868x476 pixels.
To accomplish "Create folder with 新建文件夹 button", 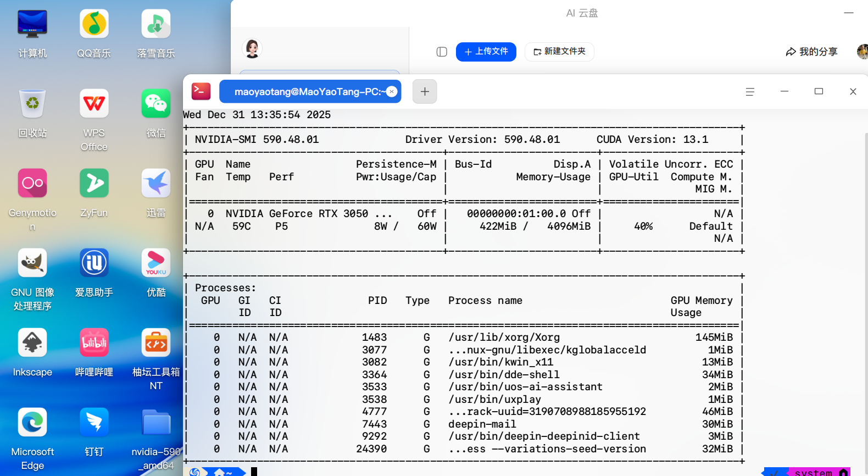I will point(559,52).
